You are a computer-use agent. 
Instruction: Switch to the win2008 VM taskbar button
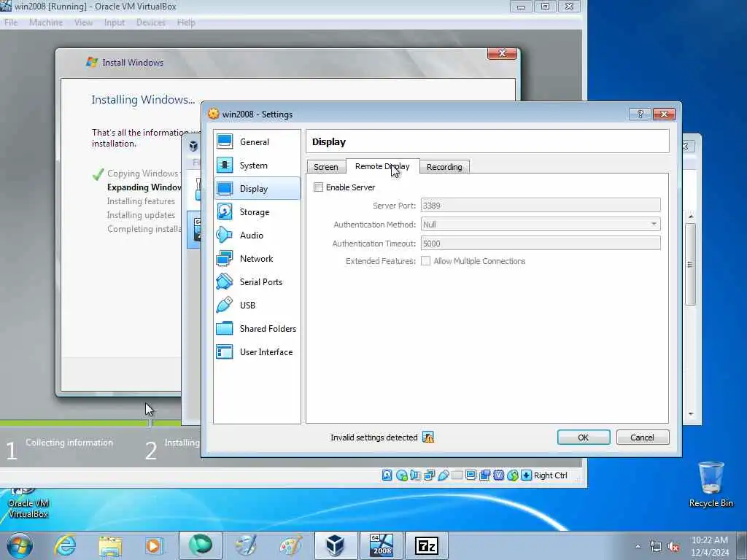pos(382,545)
